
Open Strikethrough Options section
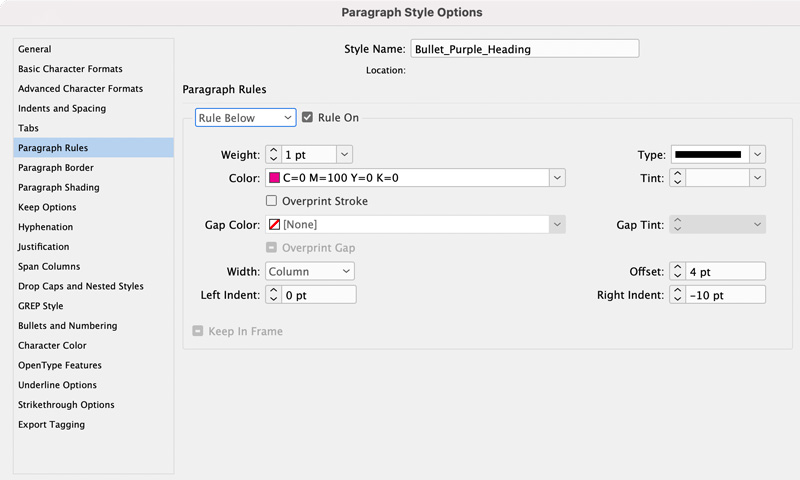click(93, 405)
